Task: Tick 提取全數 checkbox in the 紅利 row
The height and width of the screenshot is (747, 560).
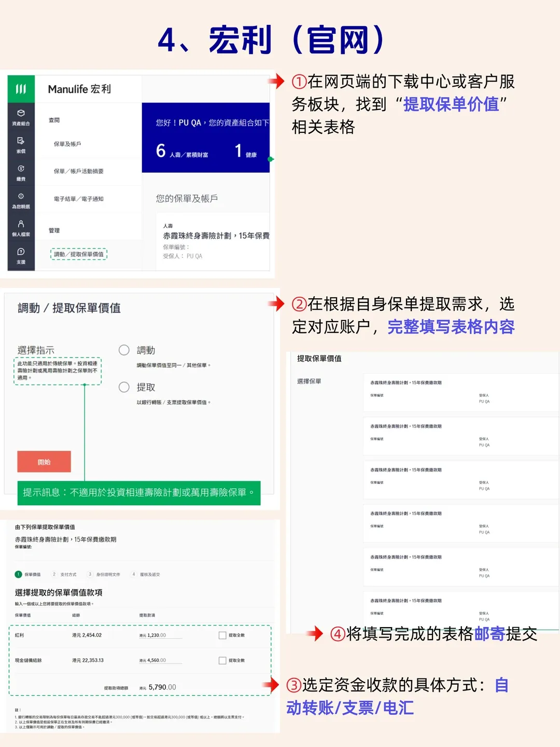Action: click(222, 635)
